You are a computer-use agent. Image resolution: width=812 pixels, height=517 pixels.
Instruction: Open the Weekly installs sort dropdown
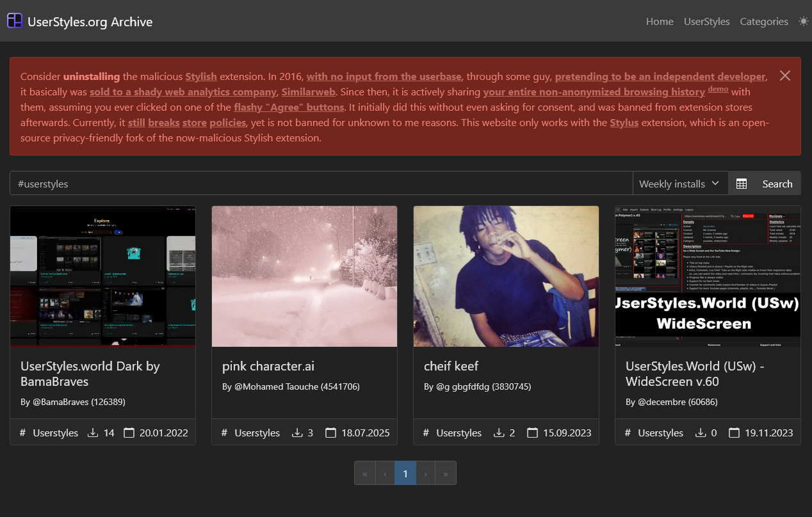pyautogui.click(x=679, y=184)
